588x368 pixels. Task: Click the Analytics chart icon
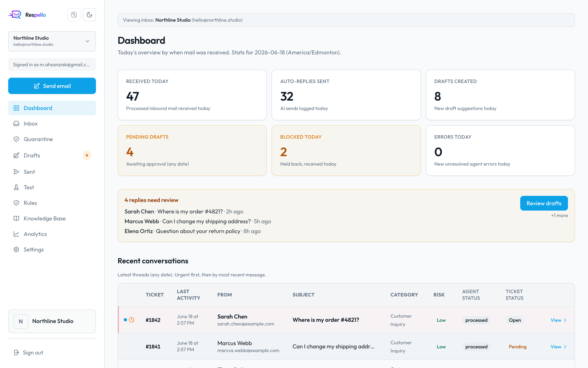pyautogui.click(x=16, y=234)
